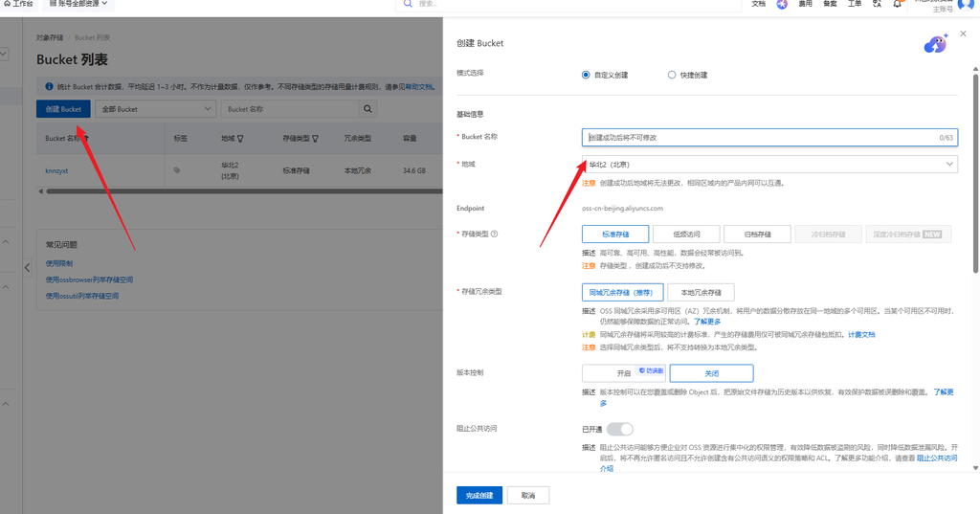Focus the Bucket 名称 search box in list
Image resolution: width=980 pixels, height=514 pixels.
point(289,109)
